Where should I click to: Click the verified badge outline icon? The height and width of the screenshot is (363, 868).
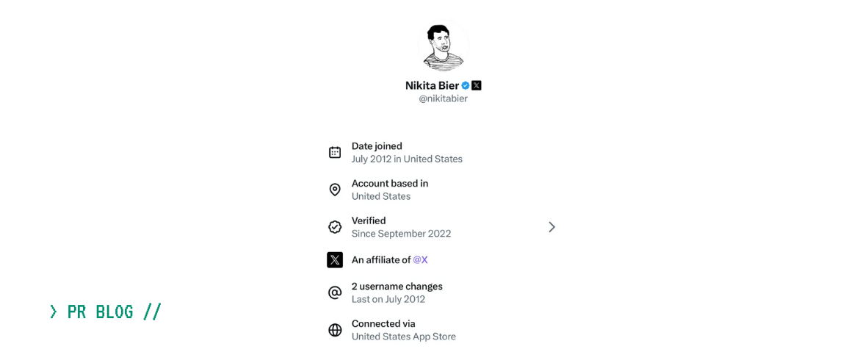(x=335, y=227)
